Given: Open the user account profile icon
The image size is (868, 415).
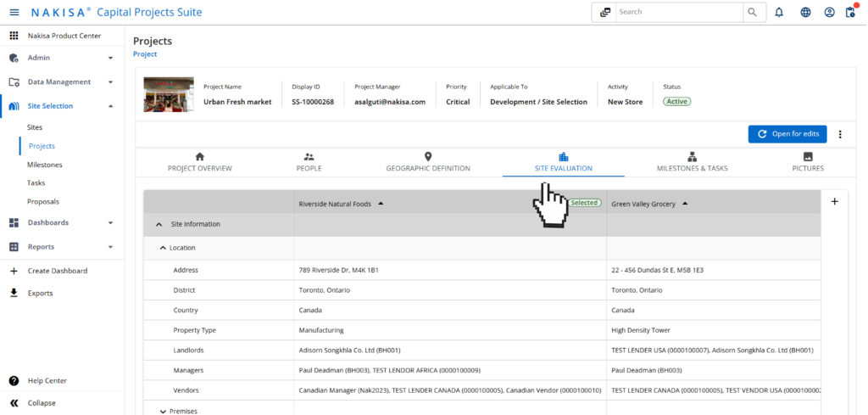Looking at the screenshot, I should 829,13.
